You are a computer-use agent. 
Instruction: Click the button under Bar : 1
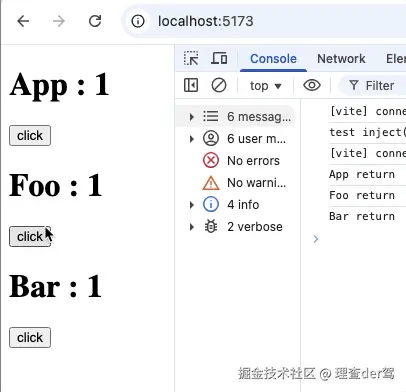[30, 338]
